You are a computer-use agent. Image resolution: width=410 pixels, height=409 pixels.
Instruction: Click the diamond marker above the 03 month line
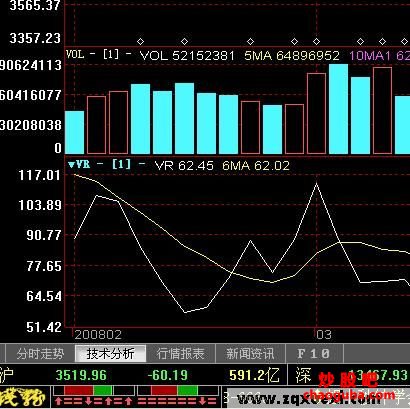pyautogui.click(x=316, y=42)
